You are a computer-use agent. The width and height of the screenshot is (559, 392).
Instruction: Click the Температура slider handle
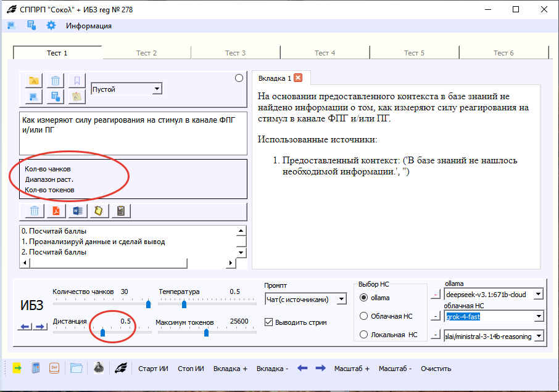pyautogui.click(x=184, y=304)
